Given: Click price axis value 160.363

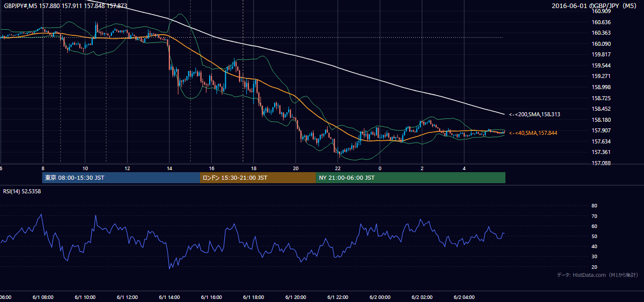Looking at the screenshot, I should tap(602, 33).
